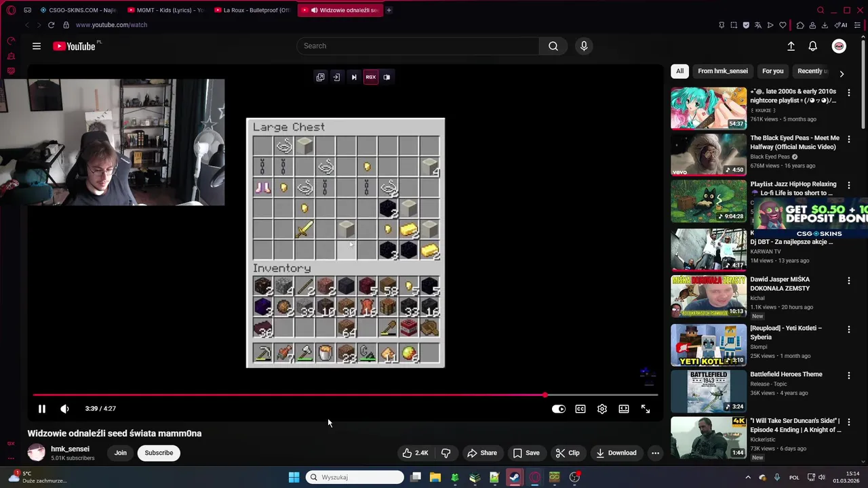Select the For you filter chip

pyautogui.click(x=772, y=71)
